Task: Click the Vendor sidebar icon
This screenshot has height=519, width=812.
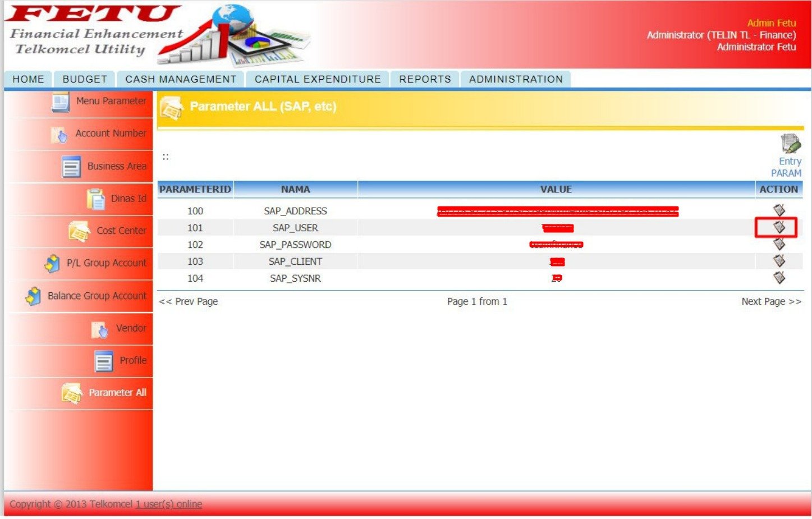Action: coord(99,329)
